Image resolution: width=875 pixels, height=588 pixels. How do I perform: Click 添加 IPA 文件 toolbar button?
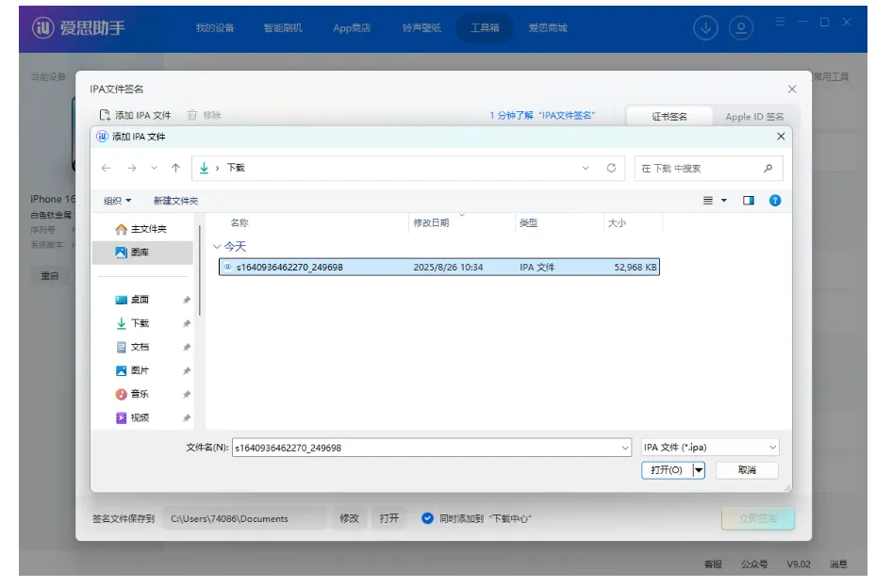pos(135,116)
